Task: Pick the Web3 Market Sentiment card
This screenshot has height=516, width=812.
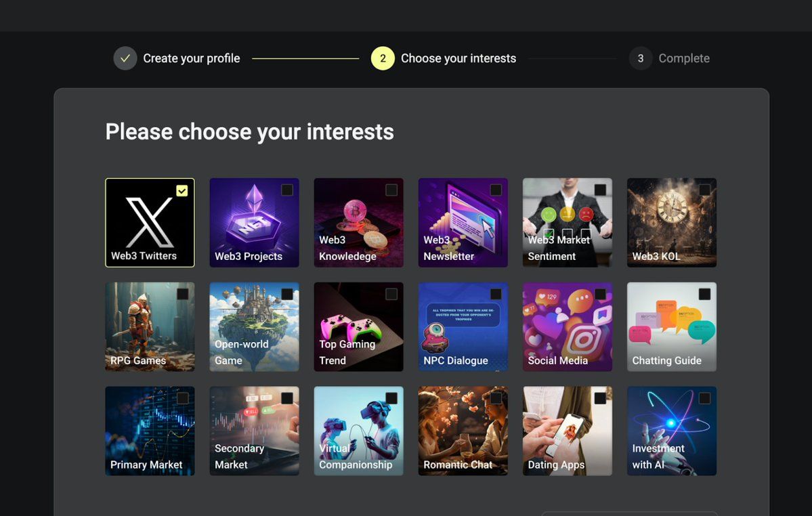Action: [x=567, y=223]
